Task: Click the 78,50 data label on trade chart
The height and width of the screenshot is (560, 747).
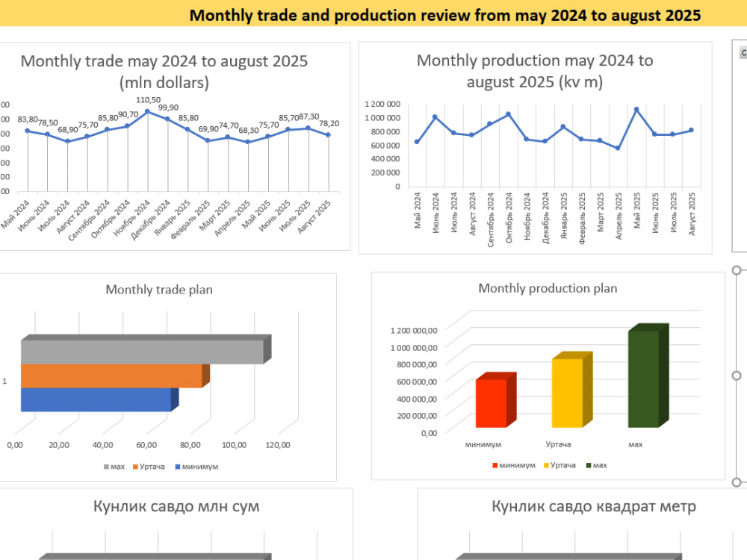Action: click(x=48, y=123)
